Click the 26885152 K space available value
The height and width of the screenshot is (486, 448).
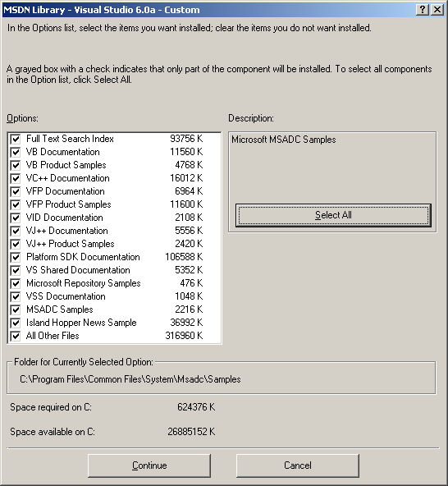(191, 432)
